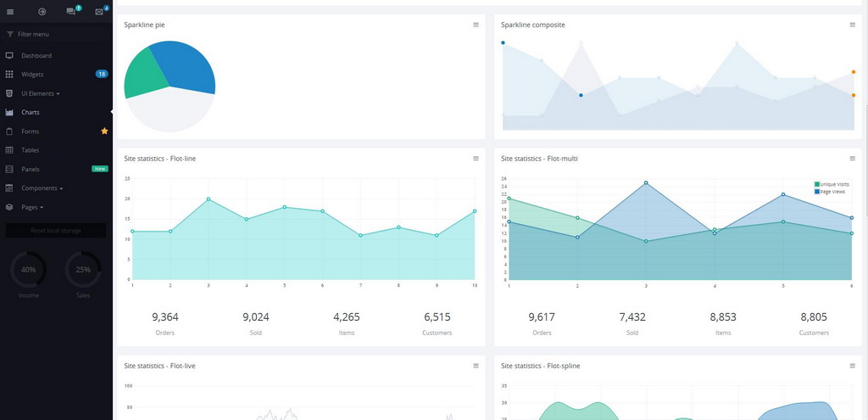Open the Panels menu item

[31, 169]
